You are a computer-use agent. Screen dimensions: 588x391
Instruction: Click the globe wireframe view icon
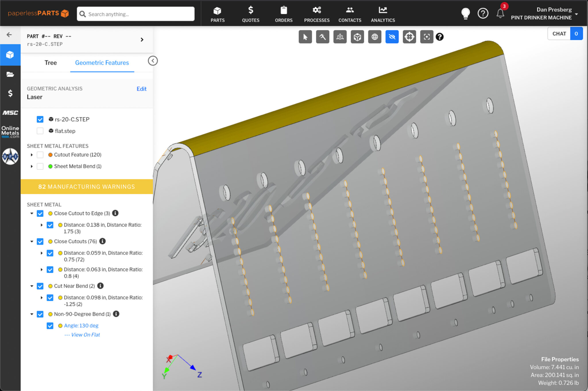click(x=374, y=37)
